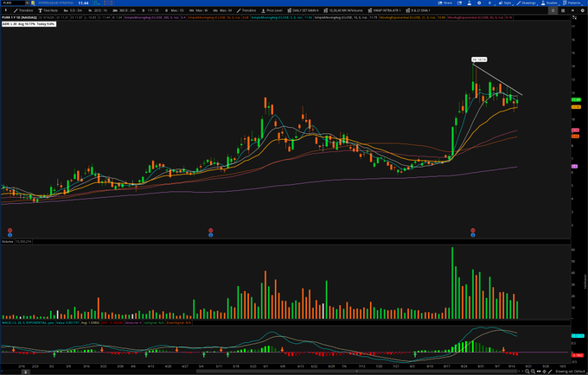Switch to Max : 1D timeframe
Image resolution: width=588 pixels, height=375 pixels.
[175, 10]
